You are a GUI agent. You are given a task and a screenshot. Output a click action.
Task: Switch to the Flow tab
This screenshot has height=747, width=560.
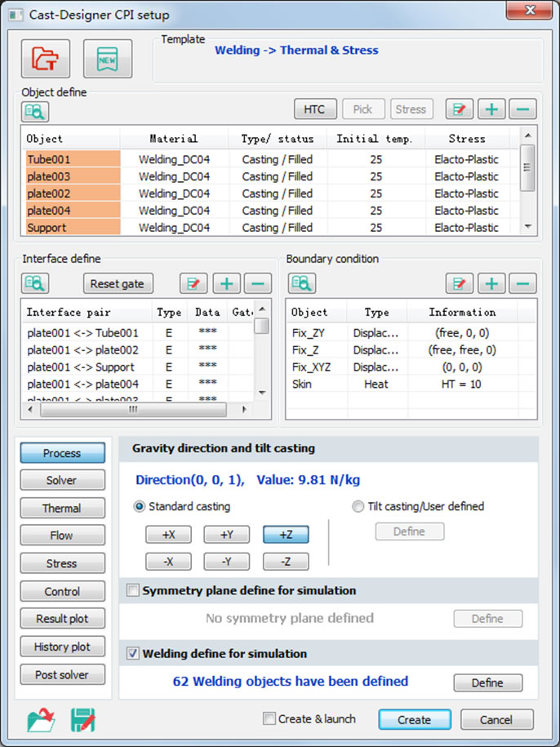coord(62,536)
